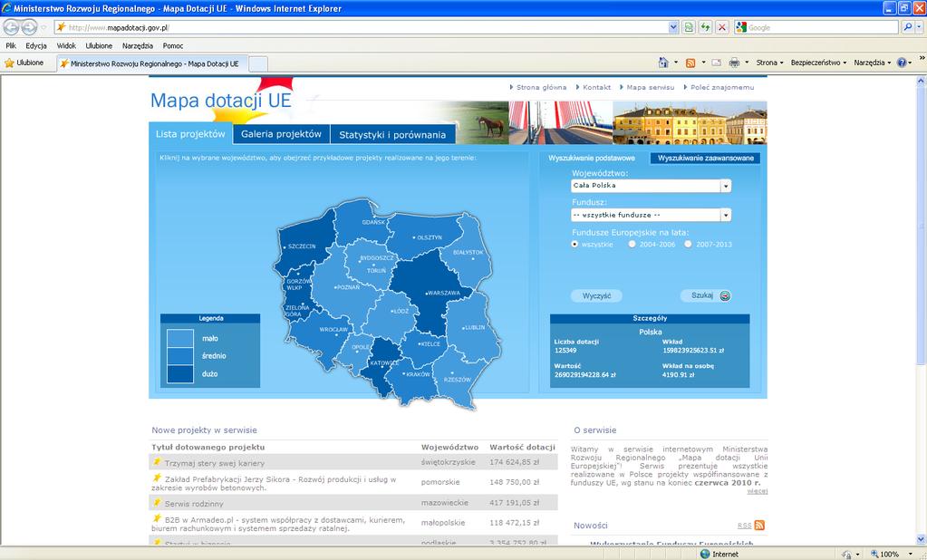Open 'Zakład Prefabrykacji Jerzy Sikora' project link

pos(274,483)
